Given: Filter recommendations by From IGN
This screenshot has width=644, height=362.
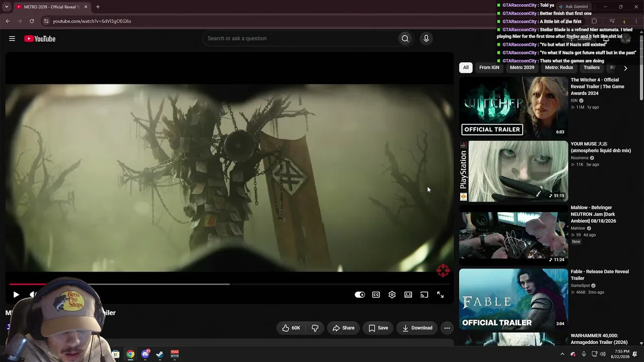Looking at the screenshot, I should point(489,67).
